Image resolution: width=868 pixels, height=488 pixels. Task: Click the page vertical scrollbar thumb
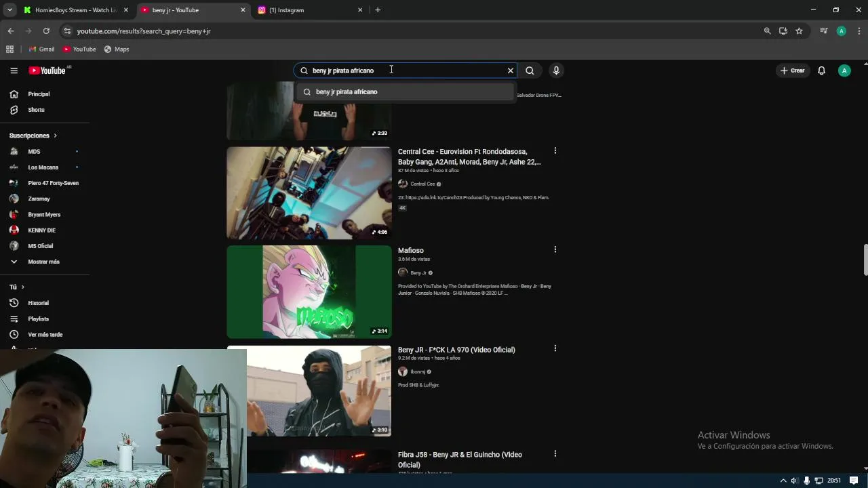[x=865, y=260]
